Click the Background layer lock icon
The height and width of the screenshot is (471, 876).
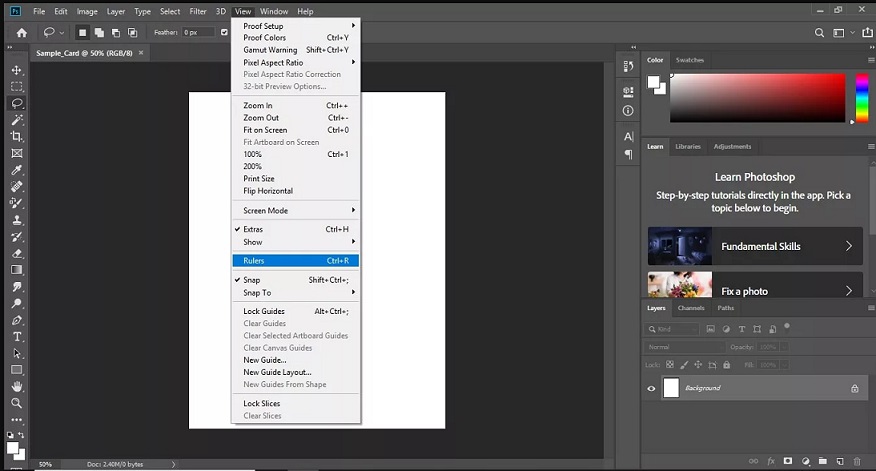(x=854, y=388)
